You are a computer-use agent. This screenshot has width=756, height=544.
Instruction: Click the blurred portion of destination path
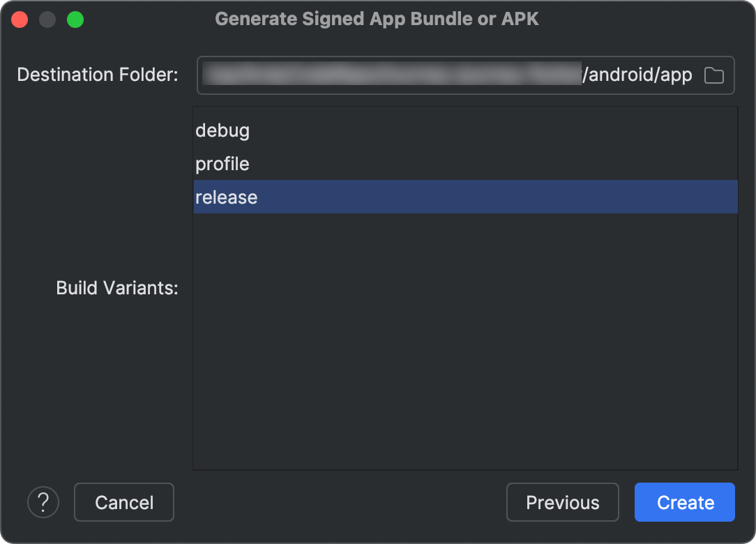point(391,73)
